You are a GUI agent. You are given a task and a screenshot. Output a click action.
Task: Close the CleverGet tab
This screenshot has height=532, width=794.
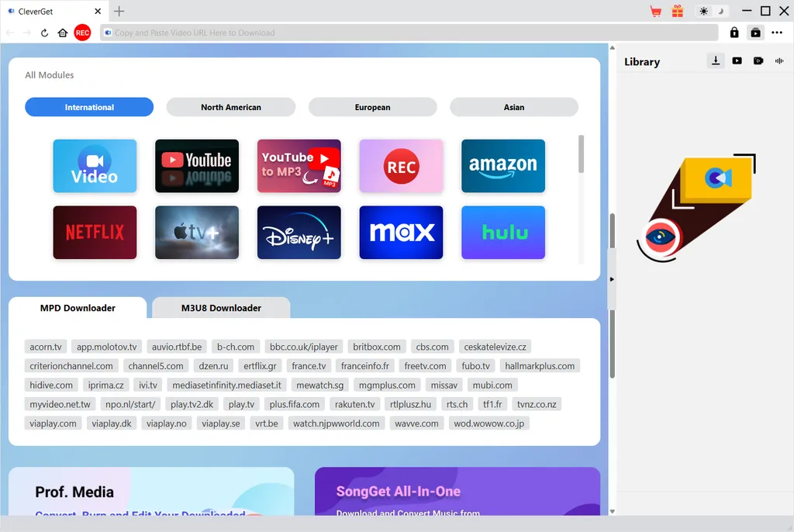[98, 11]
